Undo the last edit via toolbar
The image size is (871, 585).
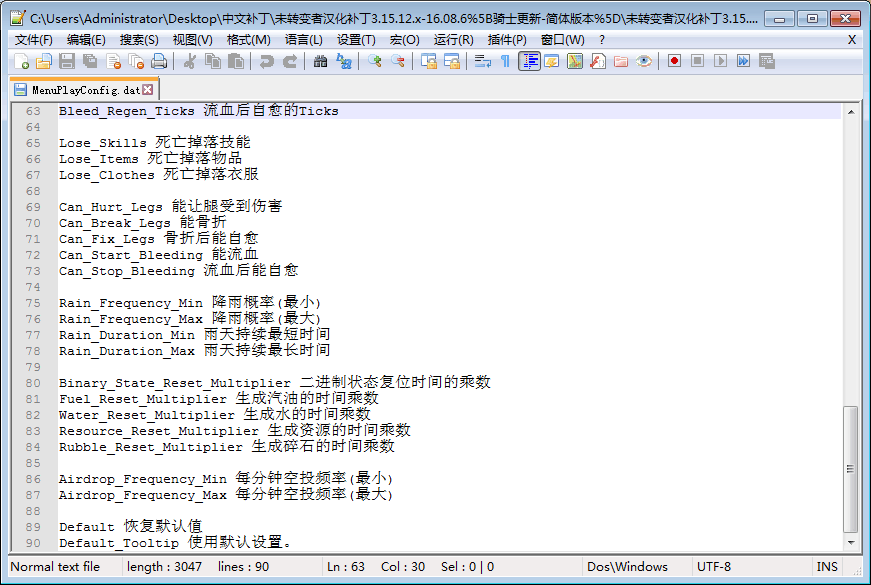(266, 61)
